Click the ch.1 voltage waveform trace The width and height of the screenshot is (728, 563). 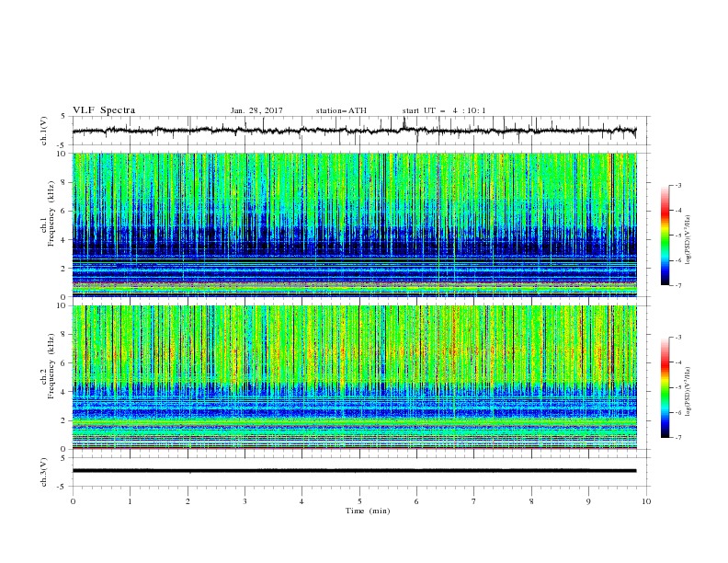point(354,131)
